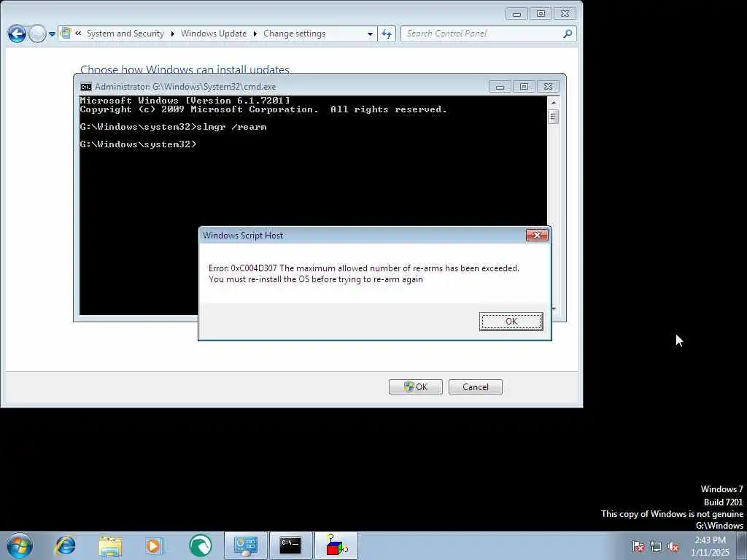
Task: Click the cmd scrollbar up arrow
Action: tap(554, 102)
